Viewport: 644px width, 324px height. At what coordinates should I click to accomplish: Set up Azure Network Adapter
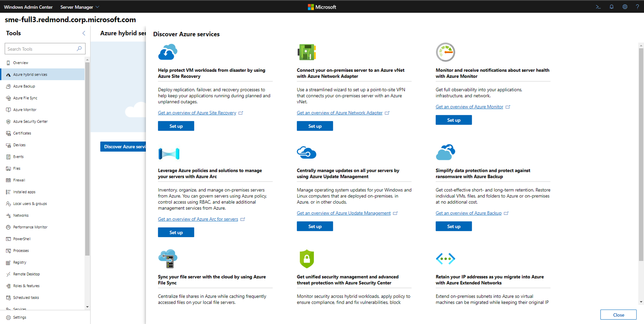pyautogui.click(x=315, y=126)
